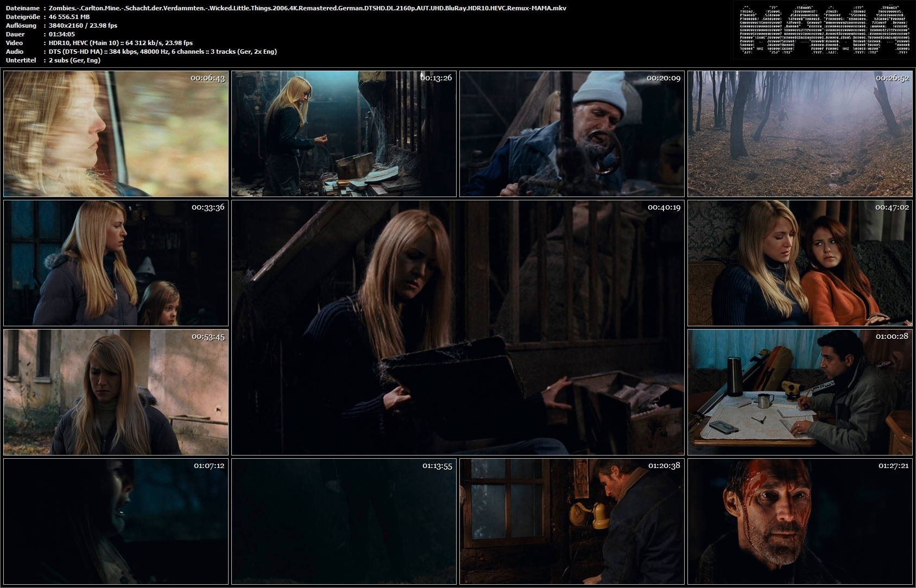Select the 00:47:02 two women thumbnail
916x588 pixels.
800,263
